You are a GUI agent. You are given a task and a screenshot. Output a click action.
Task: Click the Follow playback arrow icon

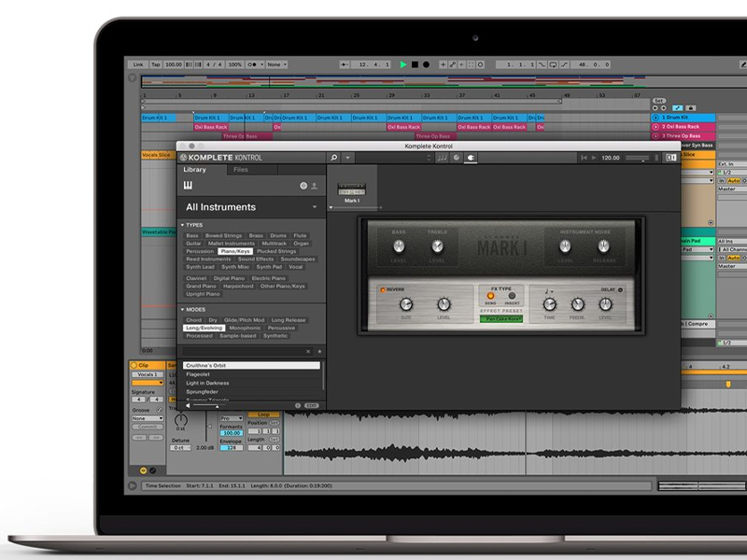click(345, 64)
